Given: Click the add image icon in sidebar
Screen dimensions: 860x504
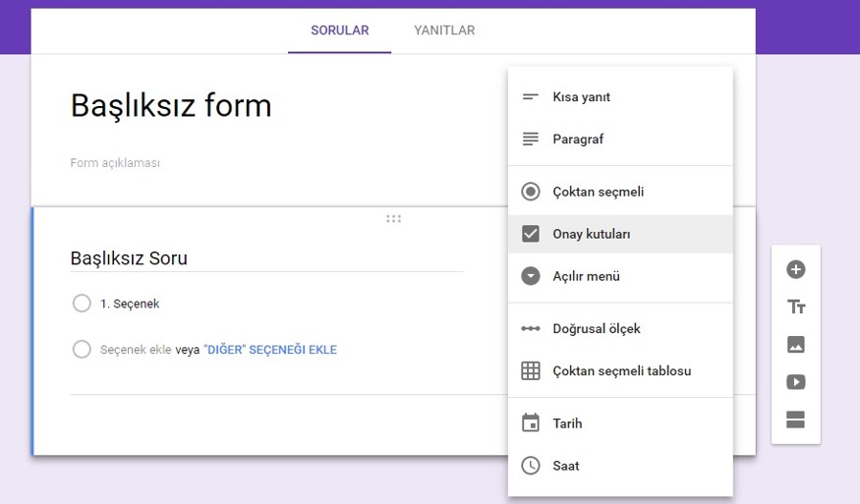Looking at the screenshot, I should pyautogui.click(x=796, y=345).
